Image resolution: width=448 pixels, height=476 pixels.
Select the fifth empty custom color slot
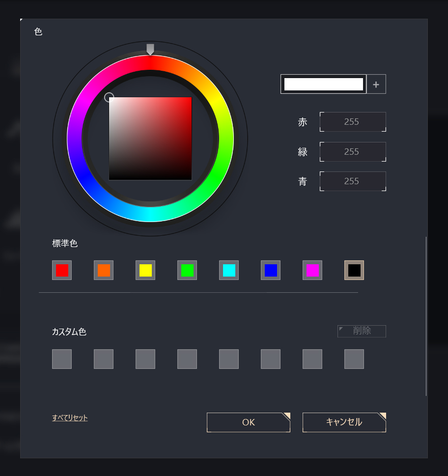coord(229,359)
